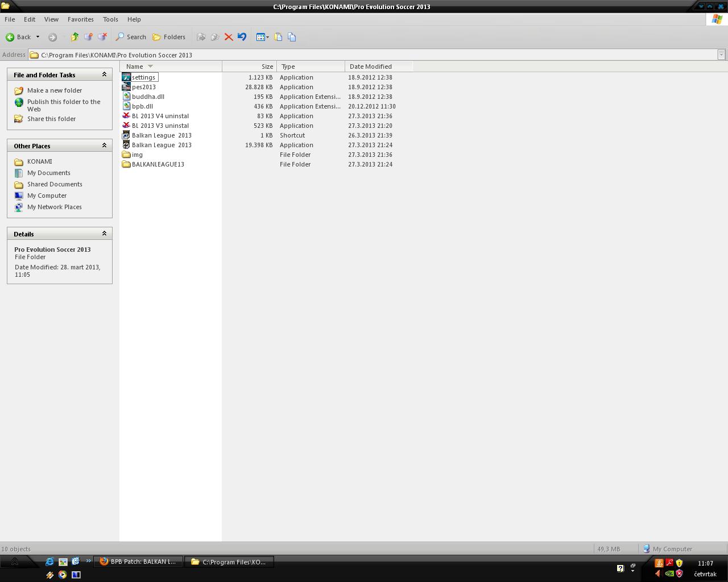The image size is (728, 582).
Task: Click Make a new folder link
Action: [x=55, y=90]
